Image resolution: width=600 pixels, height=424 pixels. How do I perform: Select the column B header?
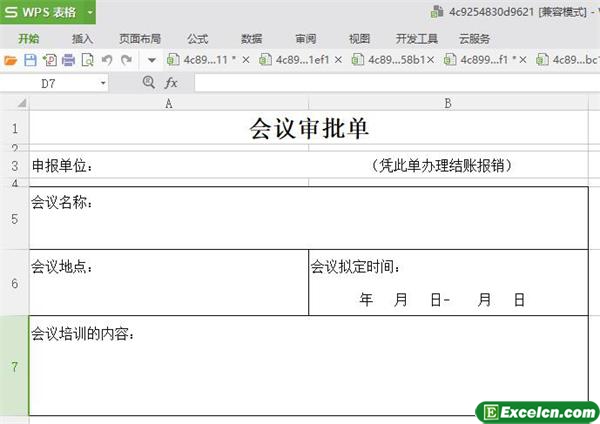pyautogui.click(x=448, y=103)
